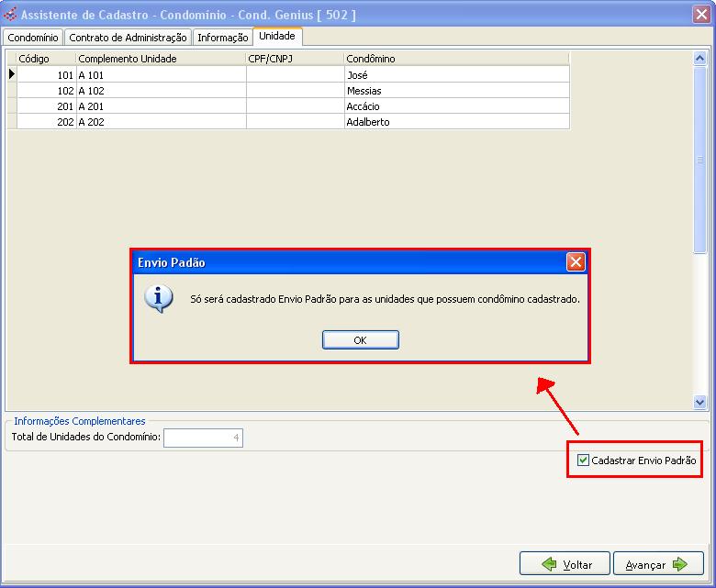The height and width of the screenshot is (588, 716).
Task: Close the Envio Padrão dialog with X
Action: point(576,262)
